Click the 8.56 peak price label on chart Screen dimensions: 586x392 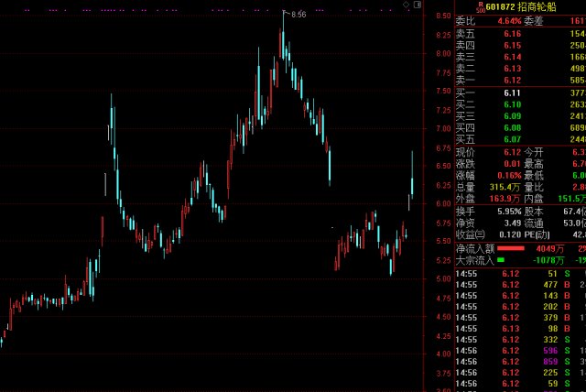click(298, 15)
